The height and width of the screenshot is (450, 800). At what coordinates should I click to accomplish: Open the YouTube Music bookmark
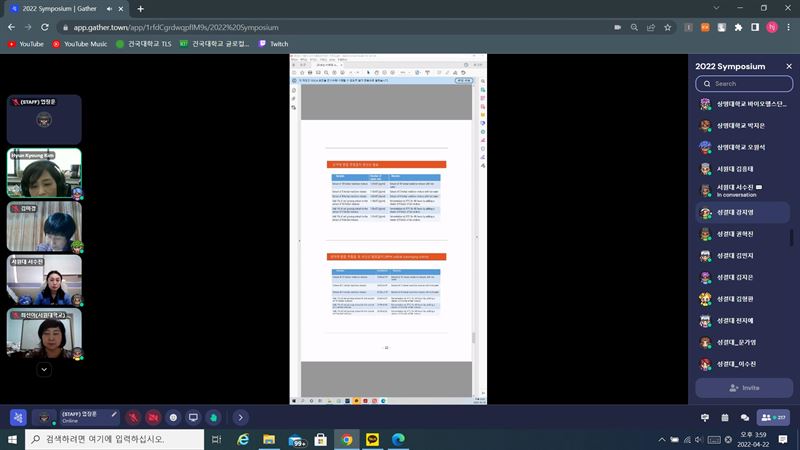(78, 44)
